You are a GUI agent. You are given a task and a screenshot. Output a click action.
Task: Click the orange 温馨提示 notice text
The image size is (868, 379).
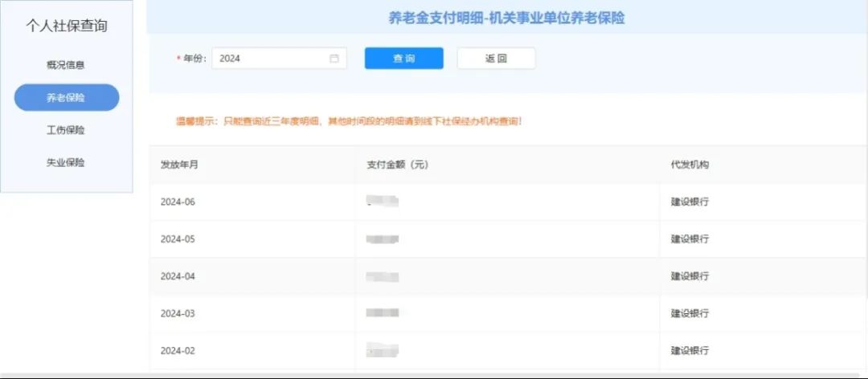click(x=349, y=121)
